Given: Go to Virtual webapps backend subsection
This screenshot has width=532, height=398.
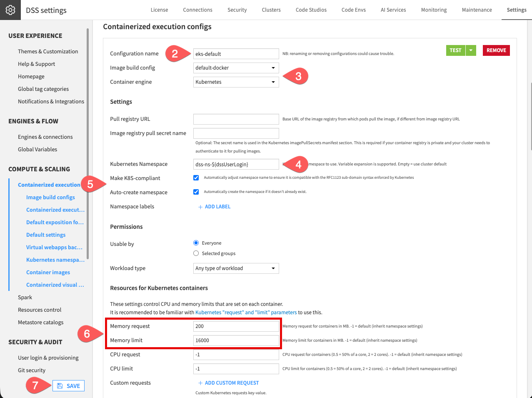Looking at the screenshot, I should (55, 248).
